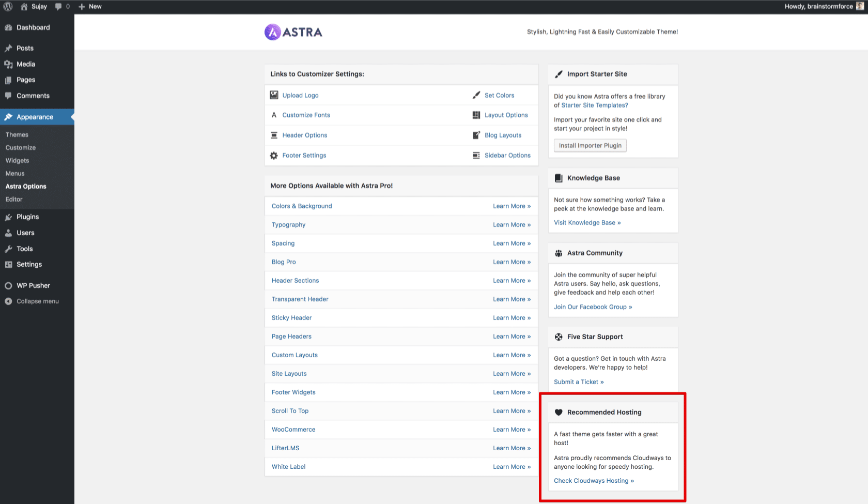The image size is (868, 504).
Task: Click the New content button in admin bar
Action: pos(90,7)
